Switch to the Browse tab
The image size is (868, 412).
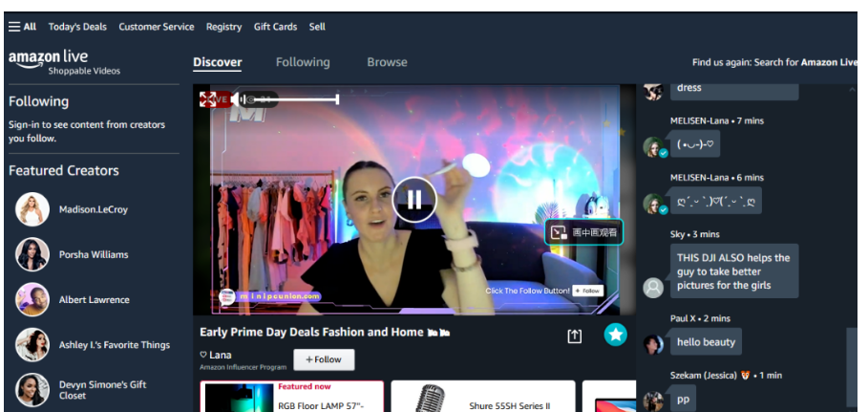click(x=387, y=63)
